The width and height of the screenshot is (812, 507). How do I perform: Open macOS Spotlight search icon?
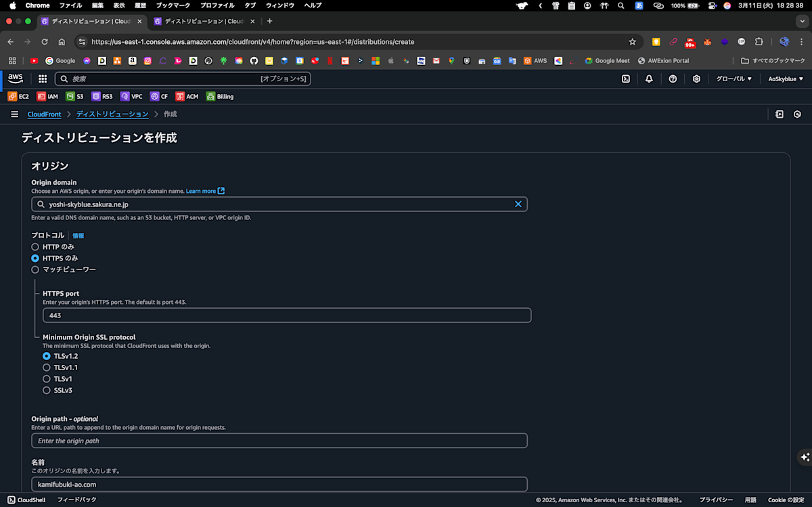click(x=621, y=5)
